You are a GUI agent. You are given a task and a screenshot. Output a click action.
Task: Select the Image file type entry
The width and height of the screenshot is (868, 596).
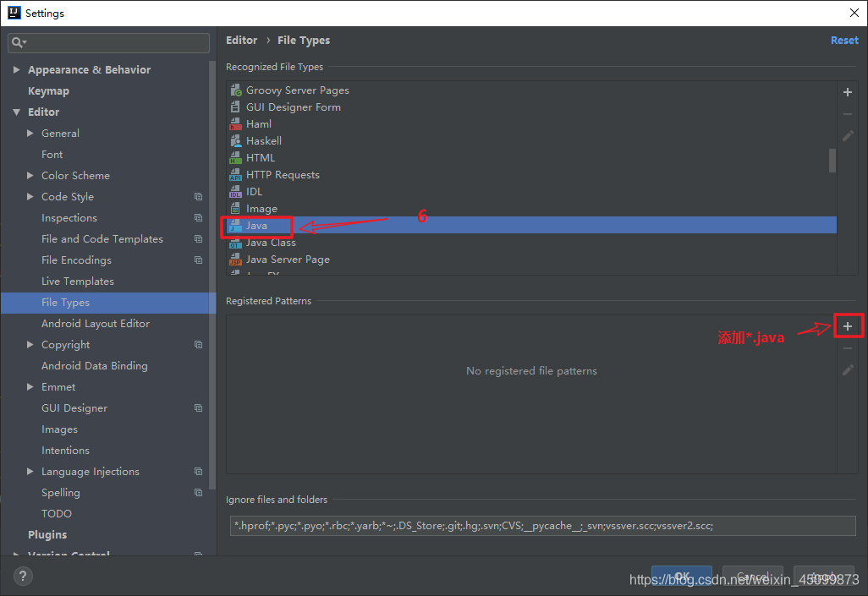tap(261, 209)
